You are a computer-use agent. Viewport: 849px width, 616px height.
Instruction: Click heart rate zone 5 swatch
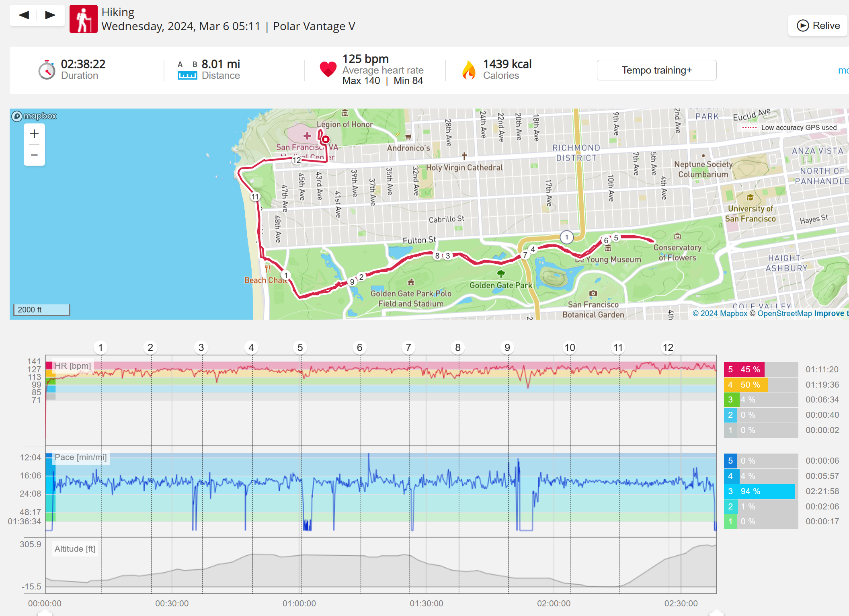730,370
